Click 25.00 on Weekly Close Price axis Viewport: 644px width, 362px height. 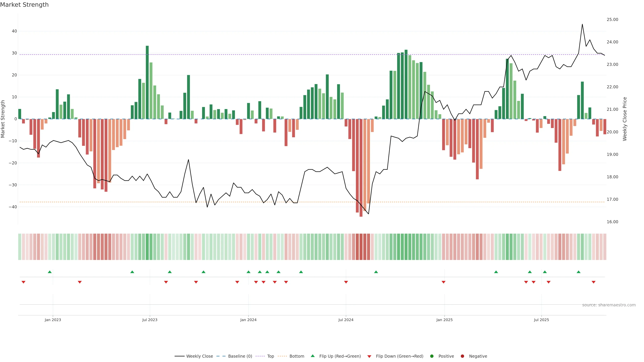tap(612, 19)
